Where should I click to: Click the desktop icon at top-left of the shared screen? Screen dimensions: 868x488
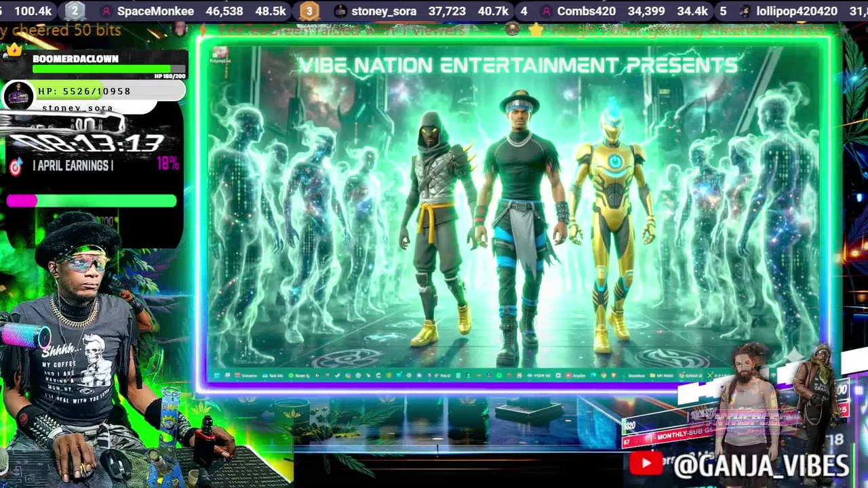[x=220, y=54]
